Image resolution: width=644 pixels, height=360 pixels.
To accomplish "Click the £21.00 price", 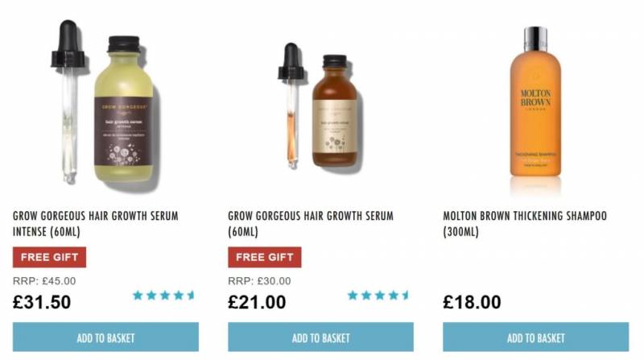I will pyautogui.click(x=257, y=302).
